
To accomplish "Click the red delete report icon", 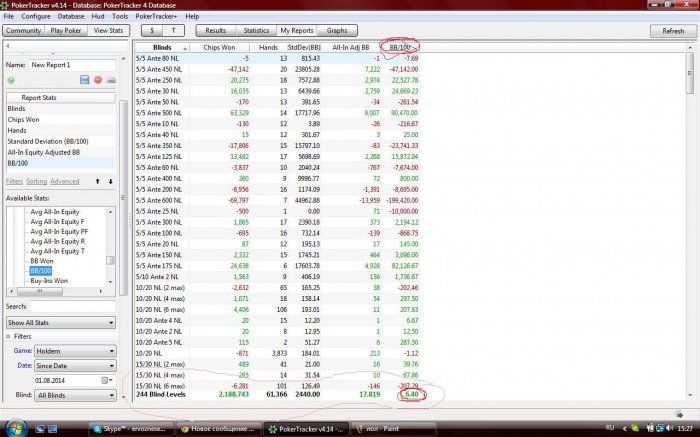I will (x=98, y=80).
